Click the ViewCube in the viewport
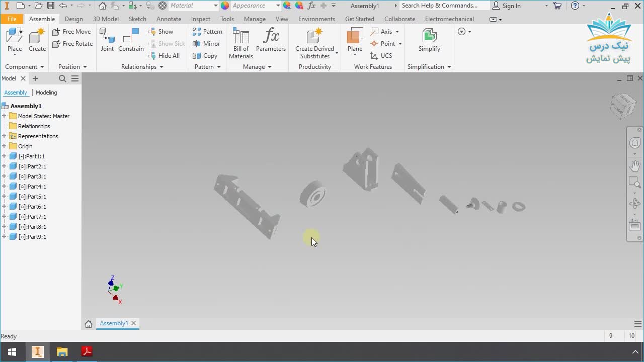This screenshot has height=362, width=644. [x=623, y=106]
